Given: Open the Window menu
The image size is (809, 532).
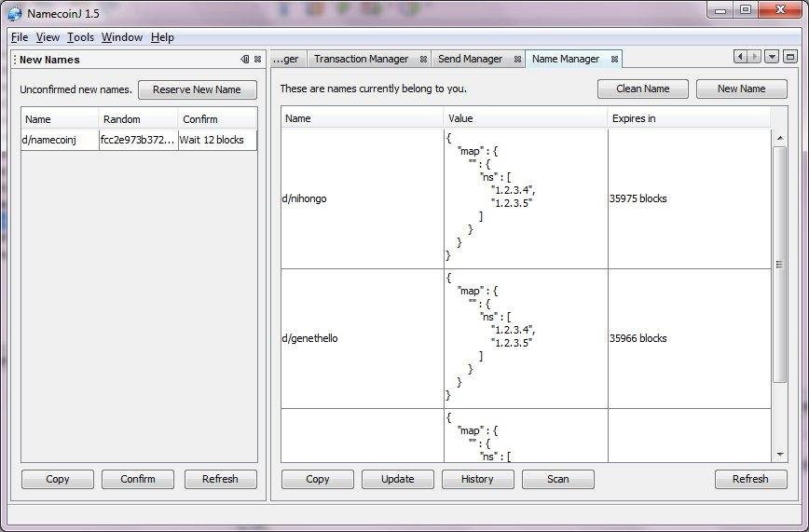Looking at the screenshot, I should (x=122, y=37).
